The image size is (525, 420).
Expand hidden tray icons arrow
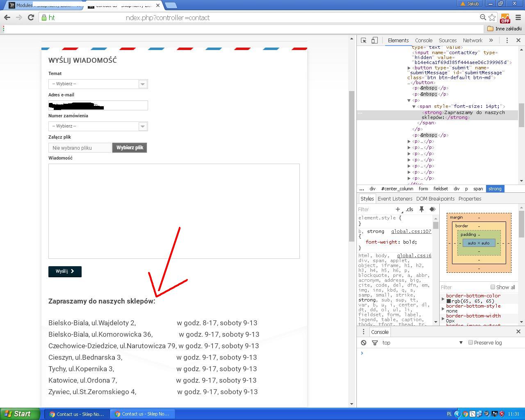[x=457, y=414]
